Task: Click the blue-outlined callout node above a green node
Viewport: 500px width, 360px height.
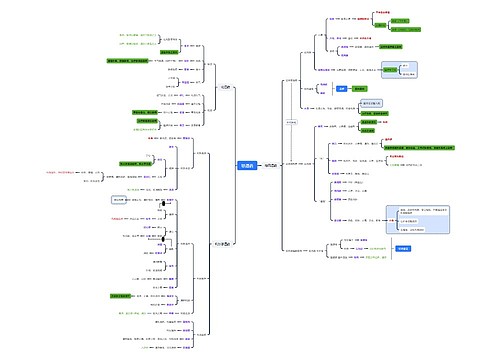Action: click(371, 104)
